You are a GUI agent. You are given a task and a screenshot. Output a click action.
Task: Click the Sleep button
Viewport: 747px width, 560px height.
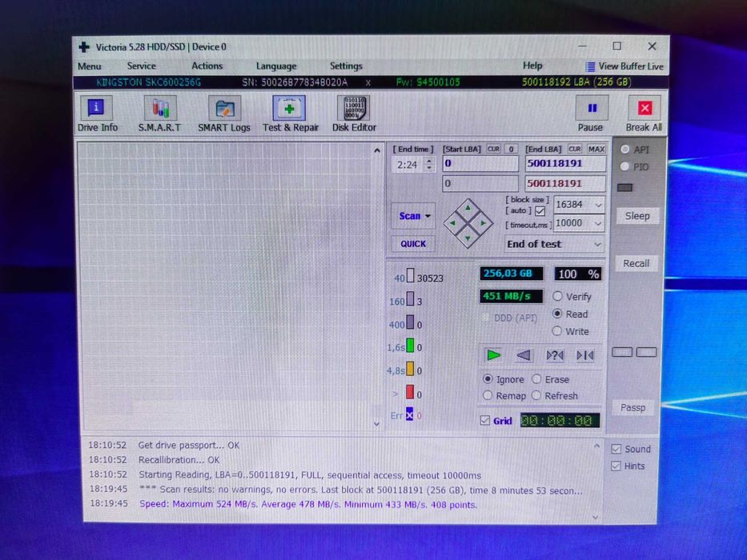pos(637,216)
